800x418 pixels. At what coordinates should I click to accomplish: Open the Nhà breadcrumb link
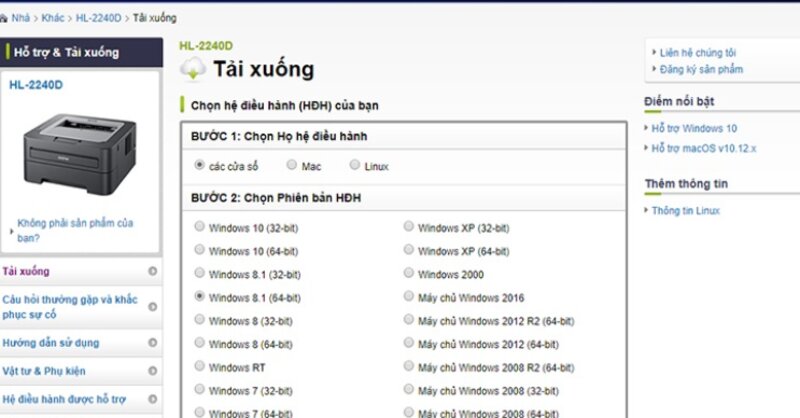point(20,18)
